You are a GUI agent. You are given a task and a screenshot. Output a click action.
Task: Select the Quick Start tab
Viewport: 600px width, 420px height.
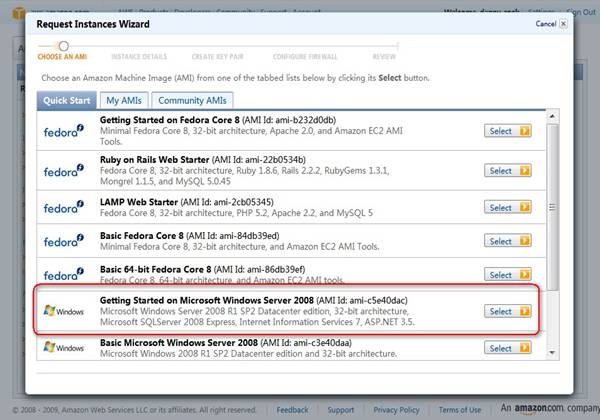(x=68, y=100)
